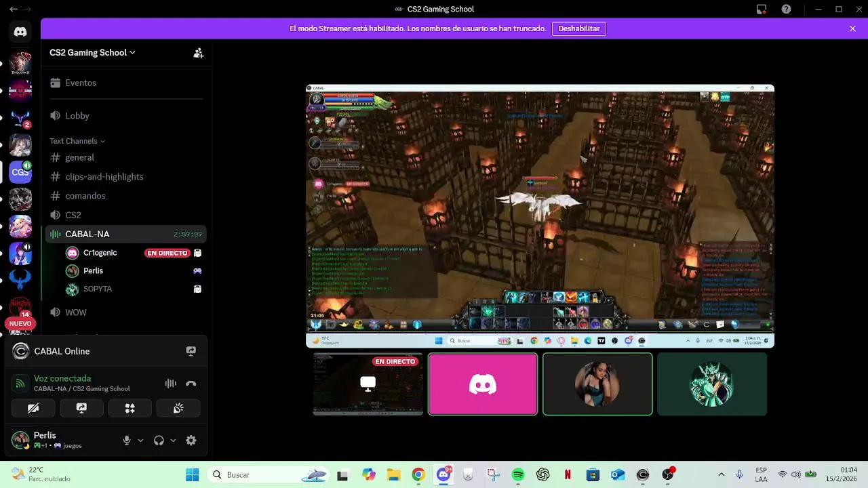Click the Perlis user profile avatar
Viewport: 868px width, 488px height.
(20, 441)
